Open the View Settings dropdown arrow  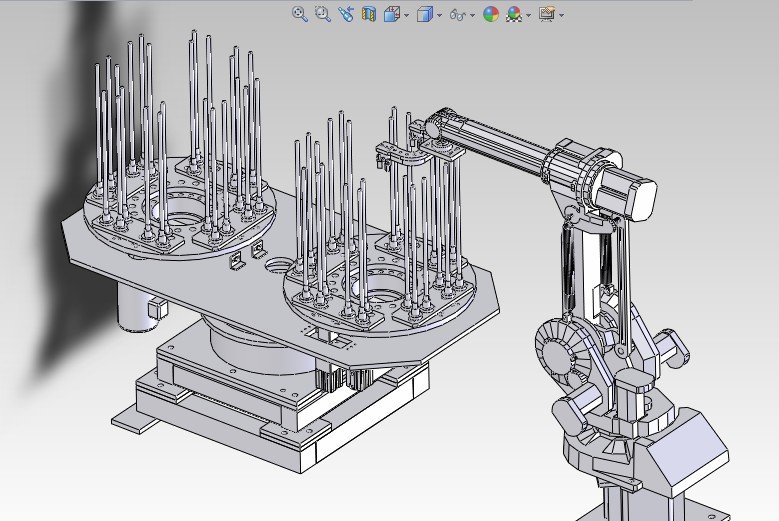(x=561, y=15)
